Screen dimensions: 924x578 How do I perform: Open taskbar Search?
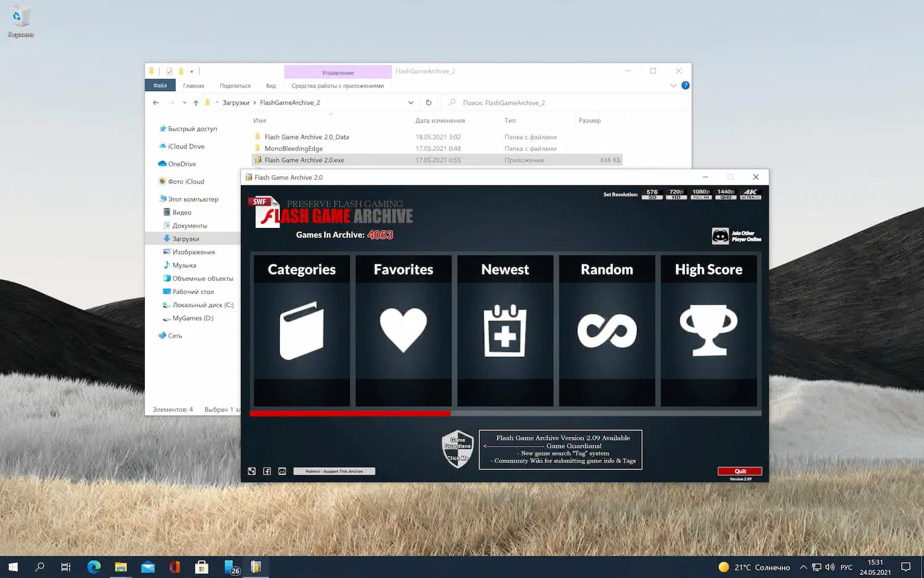pyautogui.click(x=40, y=567)
